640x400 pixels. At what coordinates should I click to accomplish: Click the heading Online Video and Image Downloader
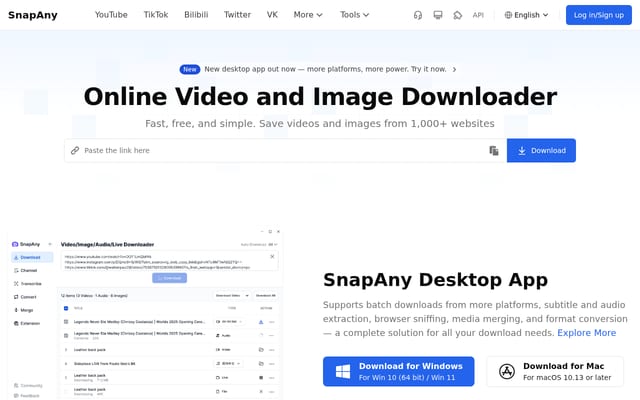coord(320,97)
